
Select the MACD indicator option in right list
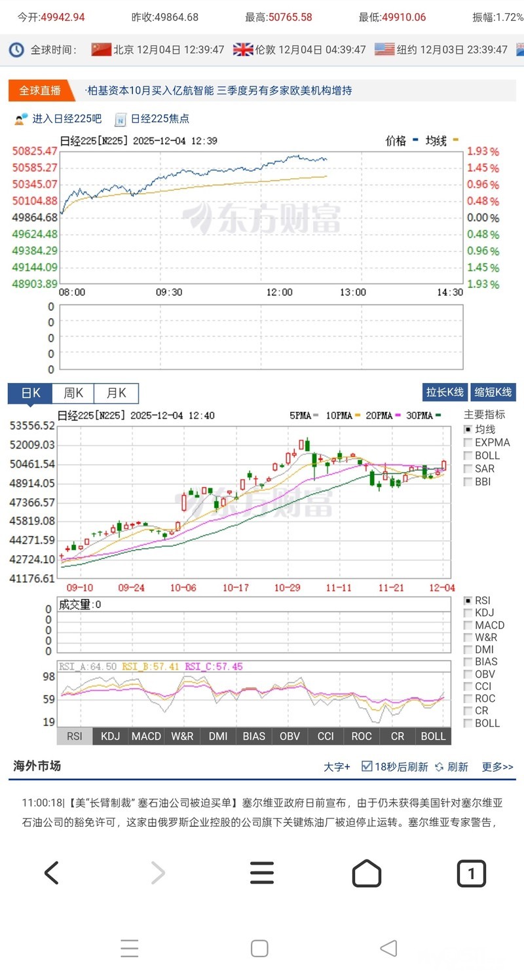[468, 625]
